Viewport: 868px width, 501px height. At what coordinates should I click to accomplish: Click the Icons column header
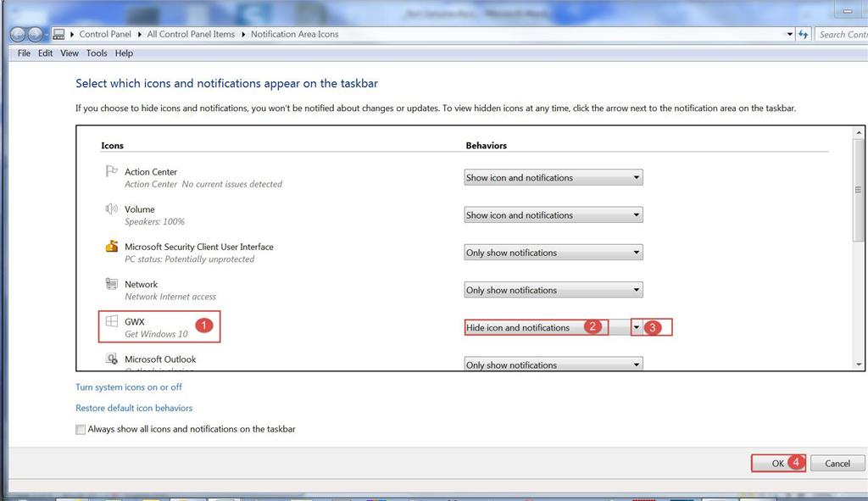(x=112, y=146)
